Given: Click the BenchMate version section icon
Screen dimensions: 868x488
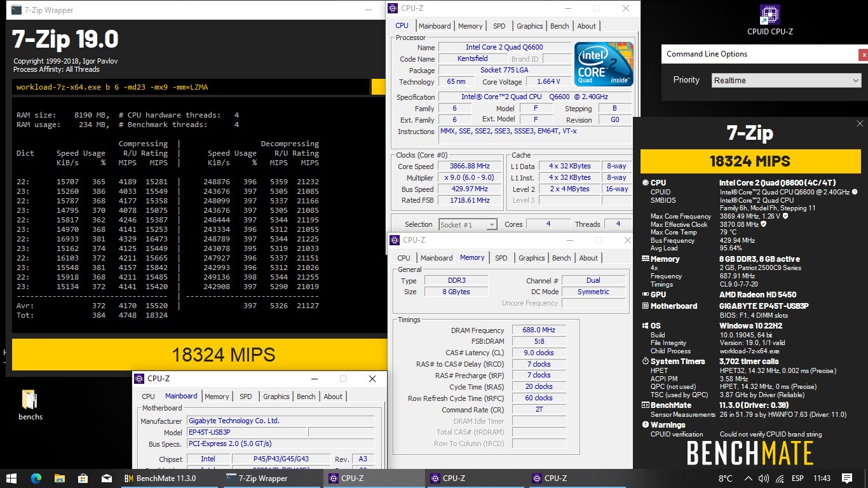Looking at the screenshot, I should pyautogui.click(x=646, y=405).
